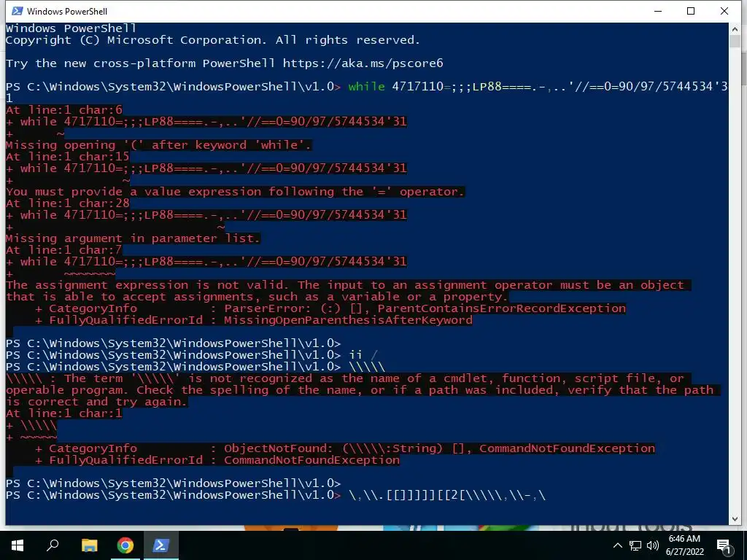Image resolution: width=747 pixels, height=560 pixels.
Task: Click the last prompt's typed backslash input
Action: pyautogui.click(x=447, y=495)
